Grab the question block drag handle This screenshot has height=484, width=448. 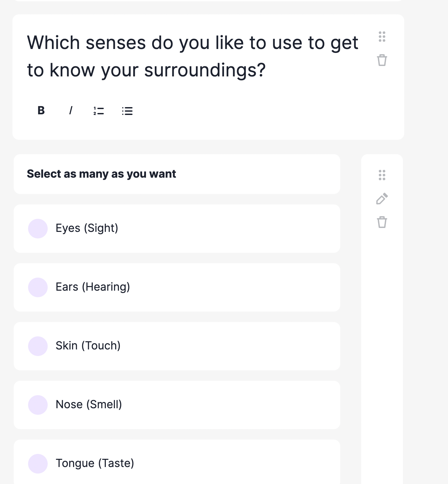[382, 37]
